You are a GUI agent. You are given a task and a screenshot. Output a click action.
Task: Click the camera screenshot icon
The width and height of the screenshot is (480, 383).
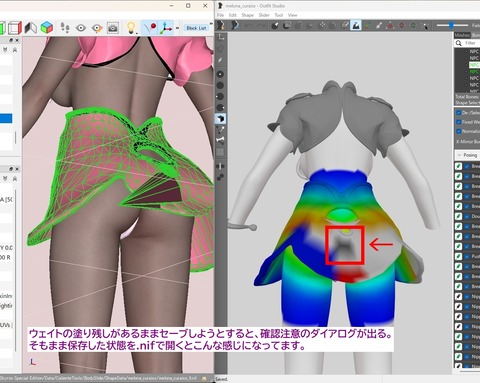(x=113, y=28)
